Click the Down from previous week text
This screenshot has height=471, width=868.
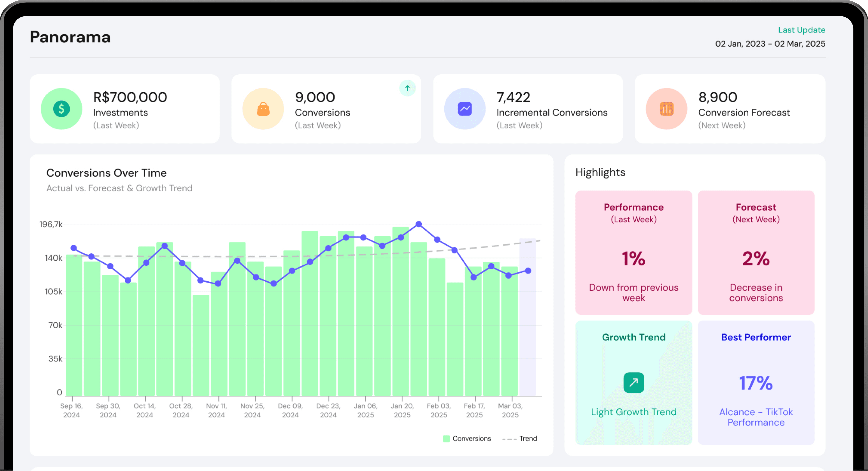pyautogui.click(x=633, y=292)
